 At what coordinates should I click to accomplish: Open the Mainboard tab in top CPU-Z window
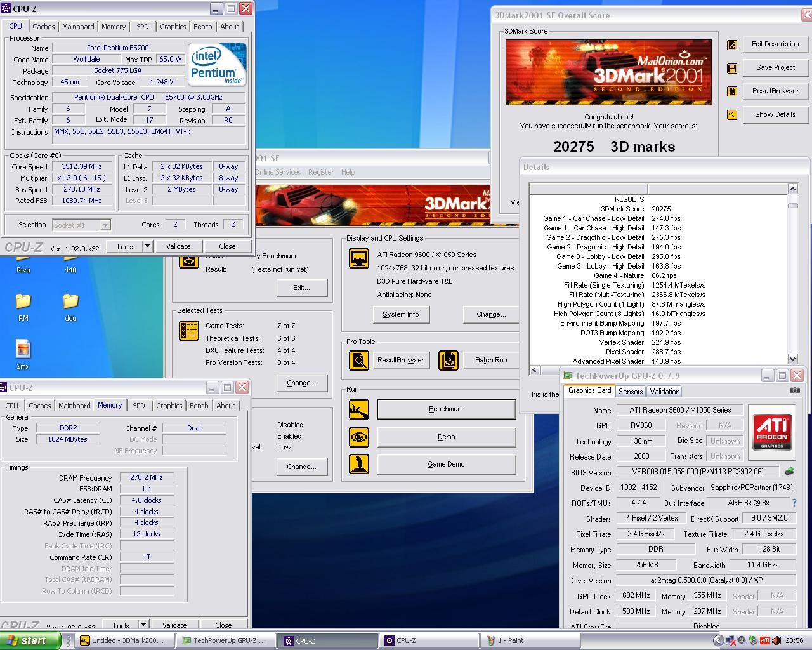click(78, 27)
